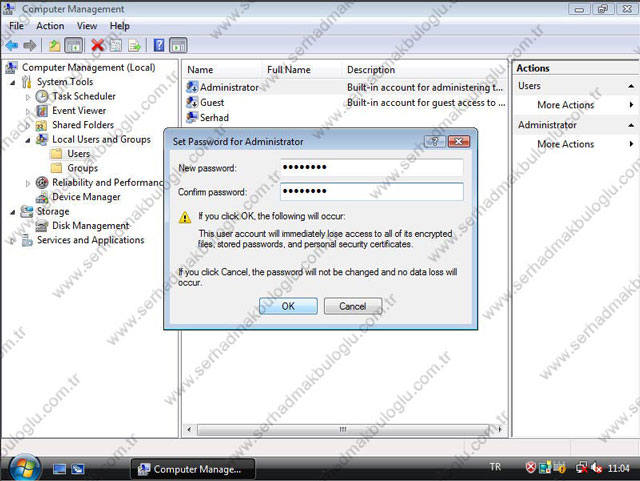Screen dimensions: 640x481
Task: Click the Event Viewer icon
Action: coord(42,110)
